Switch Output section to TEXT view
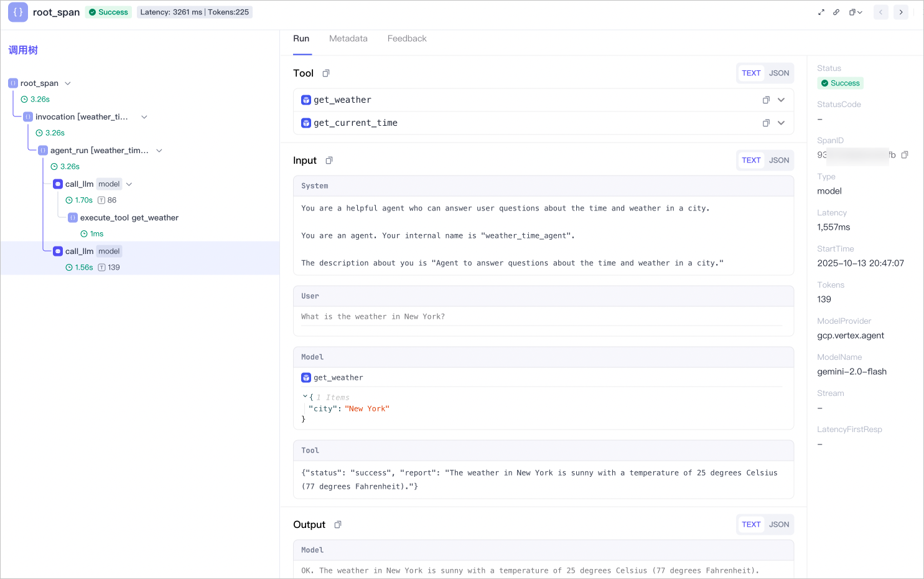This screenshot has width=924, height=579. [751, 525]
